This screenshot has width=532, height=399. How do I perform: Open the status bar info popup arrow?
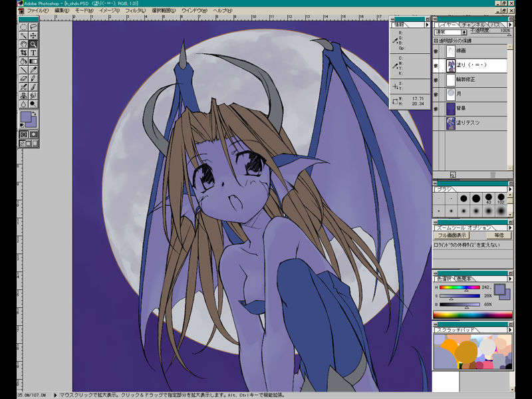click(55, 395)
